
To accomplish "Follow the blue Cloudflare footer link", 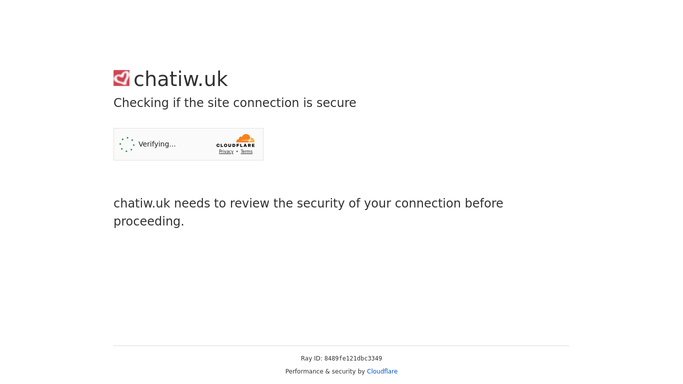I will click(382, 371).
